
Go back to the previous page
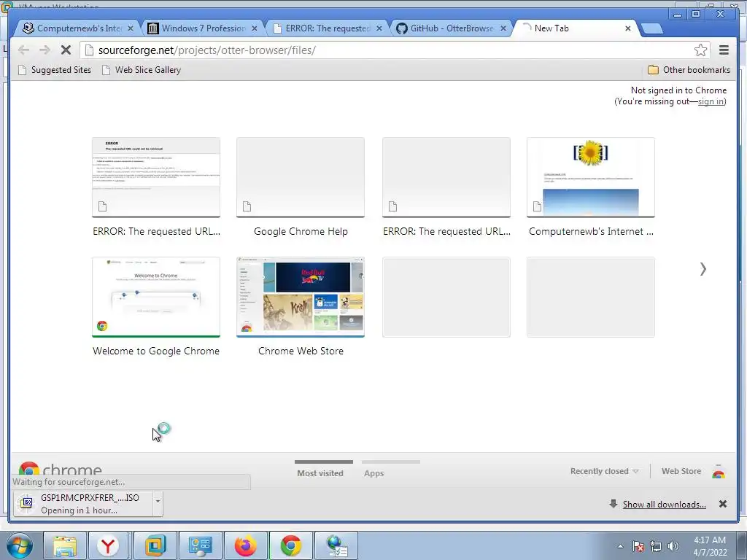pos(23,50)
